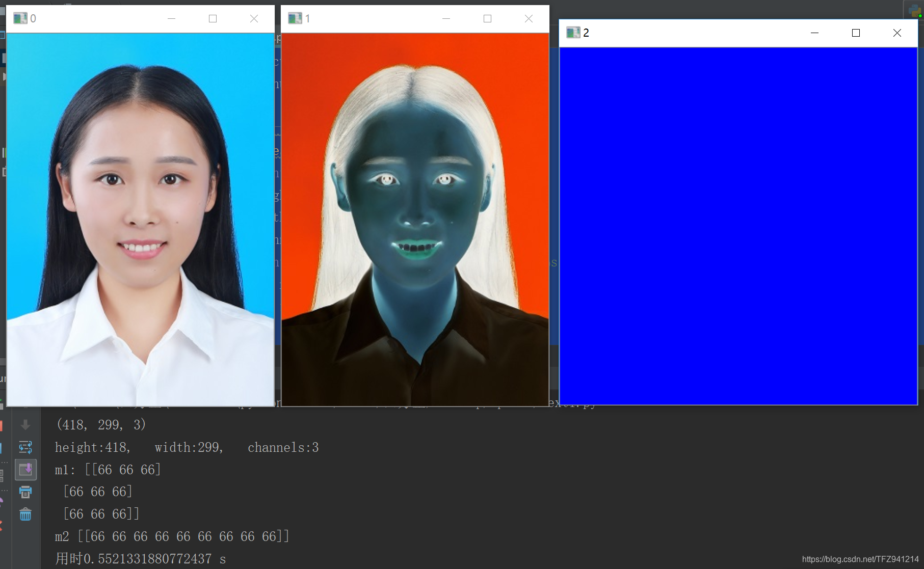Image resolution: width=924 pixels, height=569 pixels.
Task: Click the app icon of window 1
Action: (x=295, y=18)
